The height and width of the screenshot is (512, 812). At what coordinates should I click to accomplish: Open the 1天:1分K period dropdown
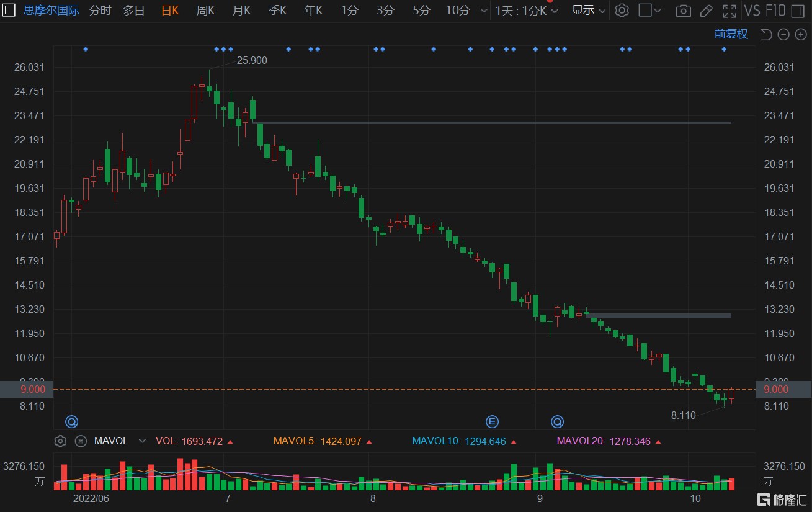pyautogui.click(x=527, y=11)
